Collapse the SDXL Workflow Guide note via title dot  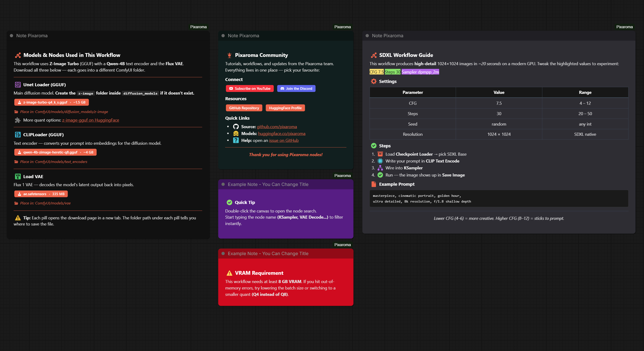tap(367, 36)
